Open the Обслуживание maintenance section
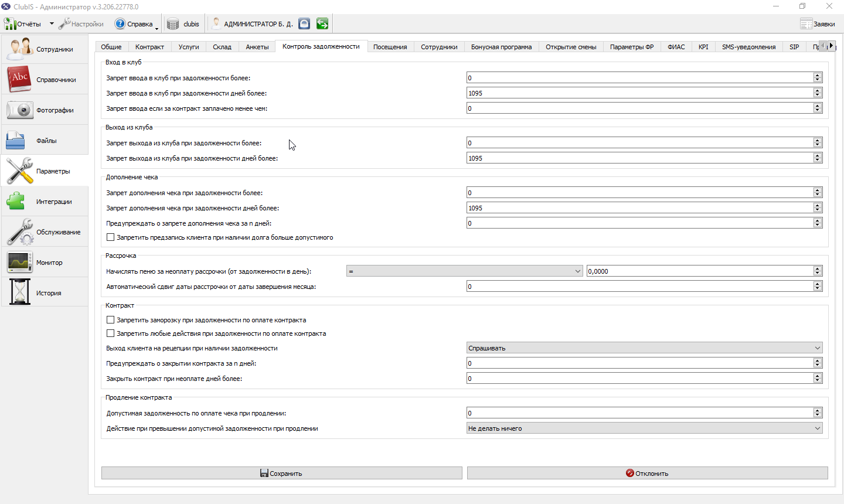This screenshot has height=504, width=844. [x=45, y=232]
